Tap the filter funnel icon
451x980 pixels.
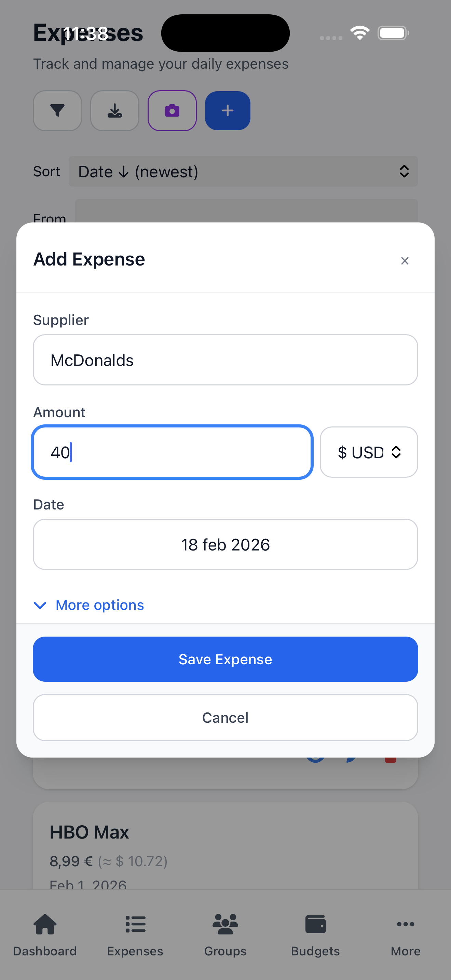point(57,111)
